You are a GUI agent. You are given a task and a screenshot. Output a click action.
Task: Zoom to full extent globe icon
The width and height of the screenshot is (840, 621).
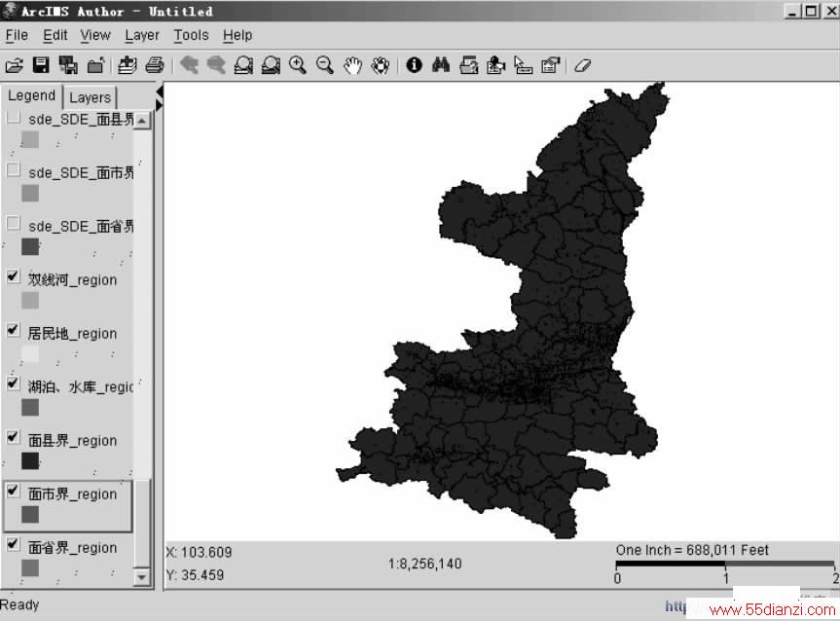(243, 65)
